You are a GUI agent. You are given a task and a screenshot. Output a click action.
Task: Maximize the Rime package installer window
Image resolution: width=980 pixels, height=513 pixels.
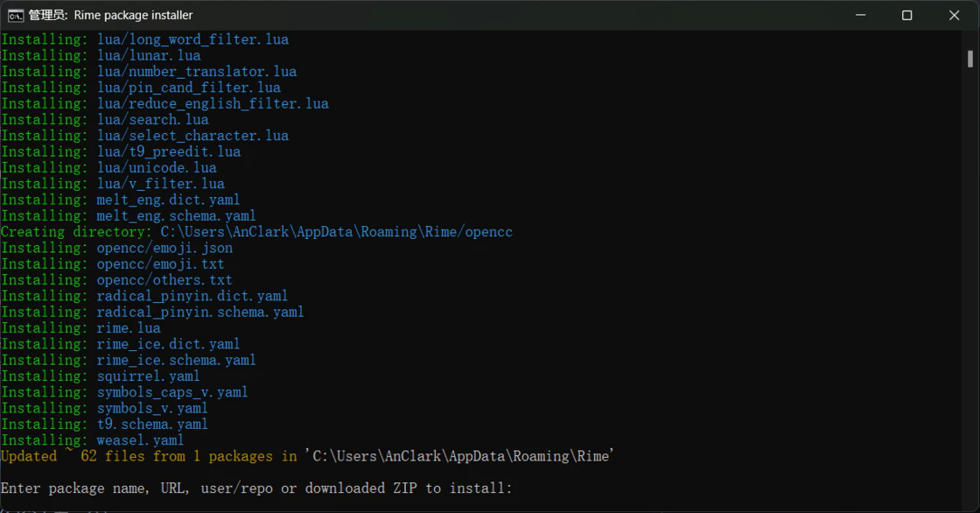pyautogui.click(x=907, y=15)
